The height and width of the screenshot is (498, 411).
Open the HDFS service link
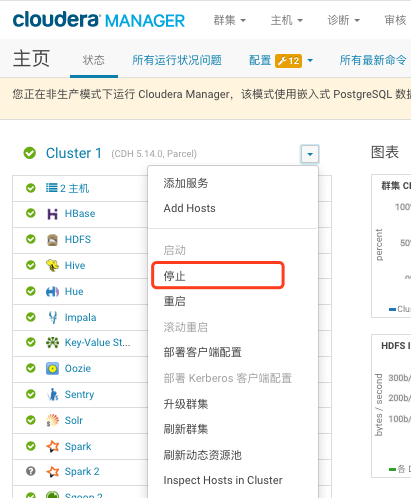(78, 240)
